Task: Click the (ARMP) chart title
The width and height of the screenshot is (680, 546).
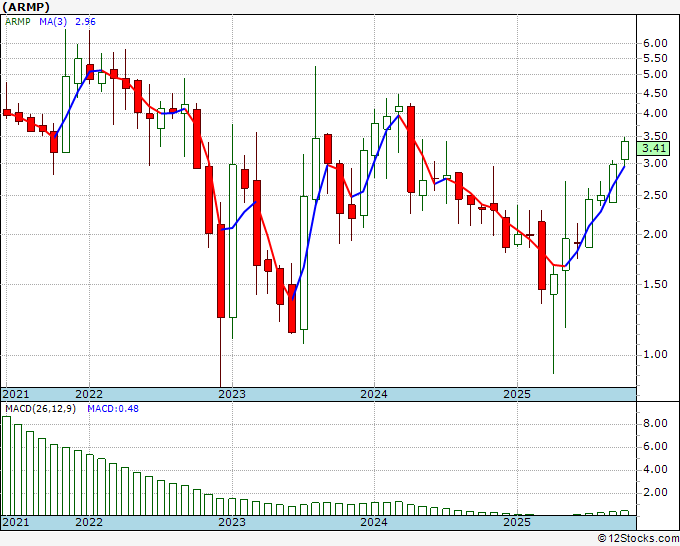Action: coord(26,7)
